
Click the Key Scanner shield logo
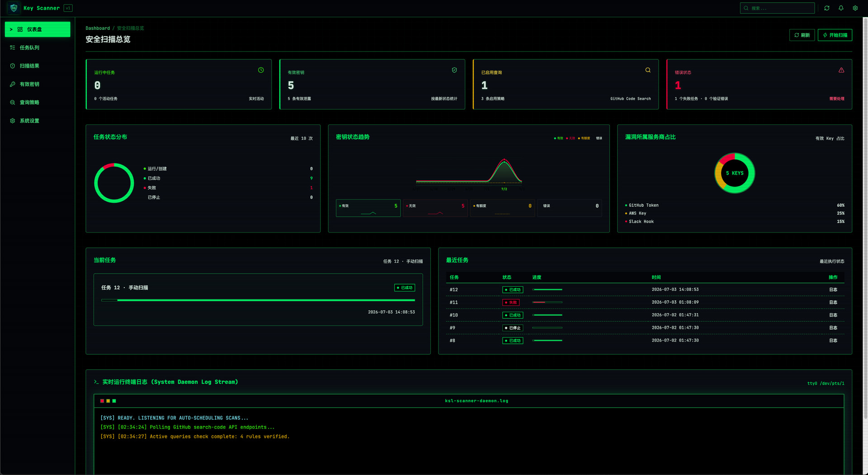tap(14, 8)
